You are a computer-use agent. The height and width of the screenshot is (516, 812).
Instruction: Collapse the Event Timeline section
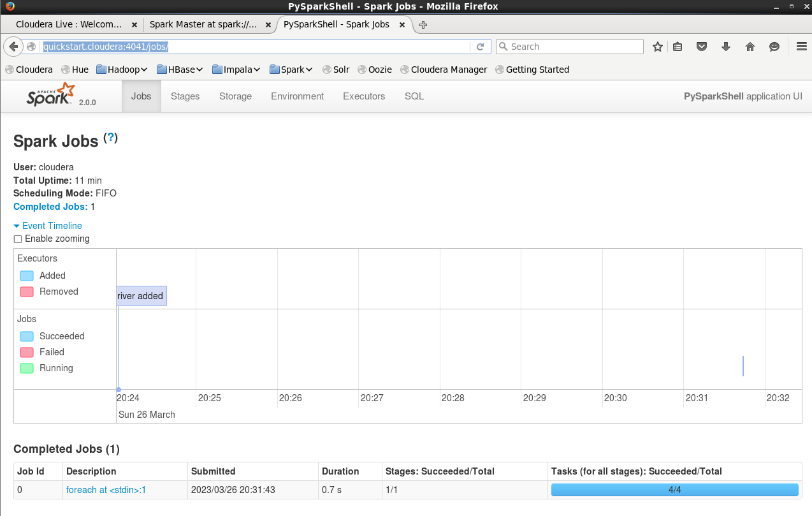(52, 226)
